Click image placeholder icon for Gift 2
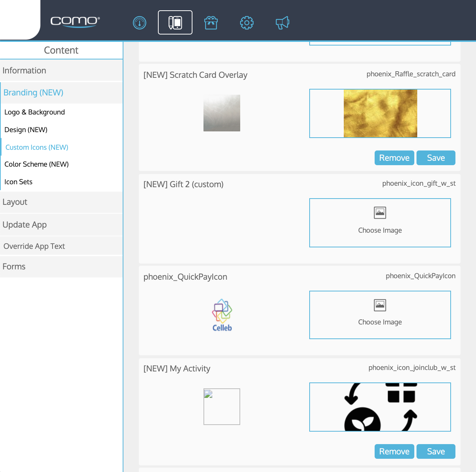Viewport: 476px width, 472px height. click(x=380, y=213)
